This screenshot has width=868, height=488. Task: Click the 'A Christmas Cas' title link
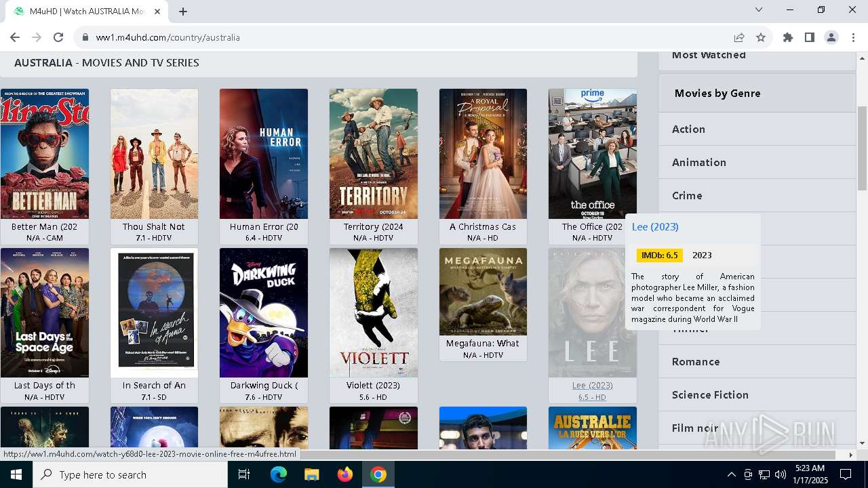tap(483, 226)
